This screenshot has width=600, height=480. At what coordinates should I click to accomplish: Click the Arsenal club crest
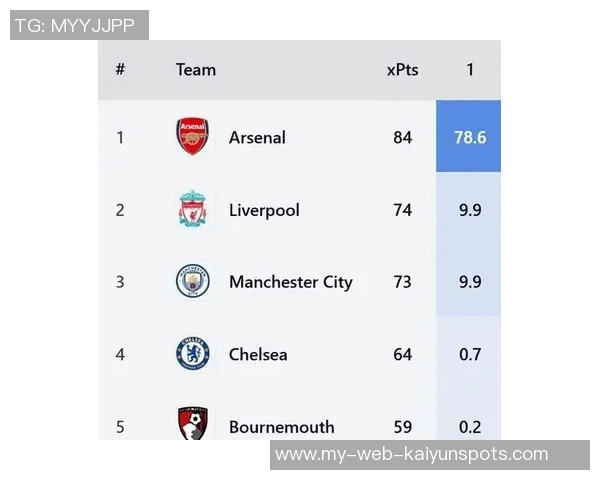[193, 137]
